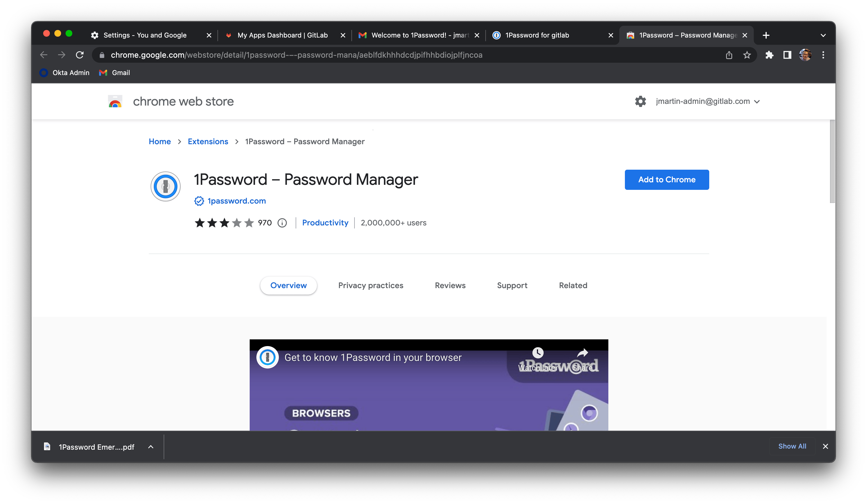Switch to Settings - You and Google tab
The width and height of the screenshot is (867, 504).
point(145,35)
